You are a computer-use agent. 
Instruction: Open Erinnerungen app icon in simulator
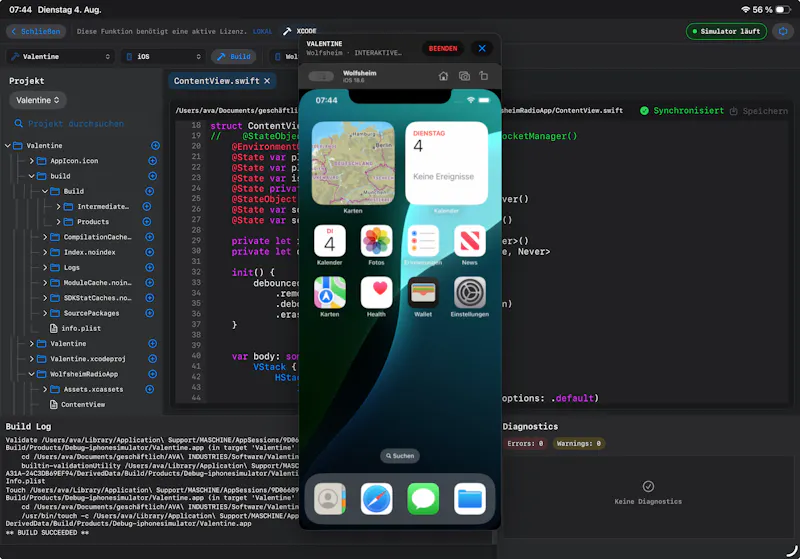pyautogui.click(x=423, y=240)
